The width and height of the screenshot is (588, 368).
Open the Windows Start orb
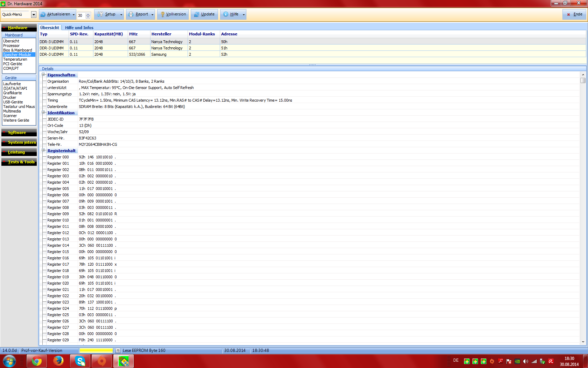tap(9, 361)
